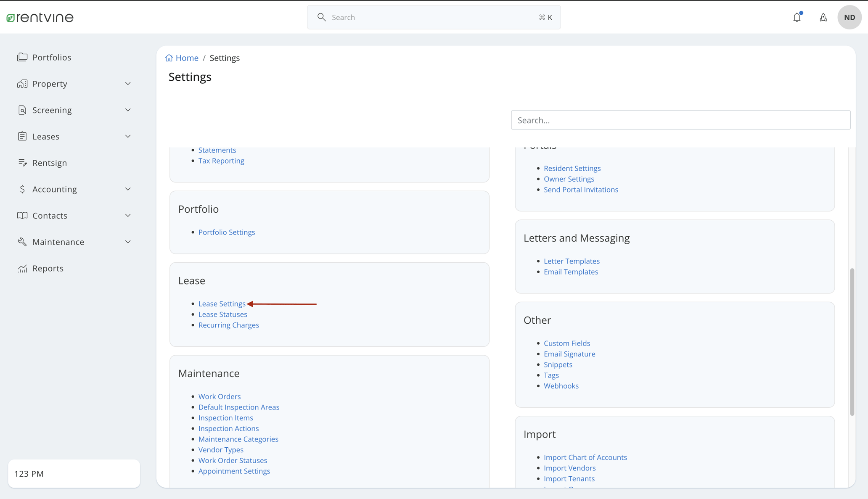The width and height of the screenshot is (868, 499).
Task: Click the settings Search... input field
Action: [x=680, y=120]
